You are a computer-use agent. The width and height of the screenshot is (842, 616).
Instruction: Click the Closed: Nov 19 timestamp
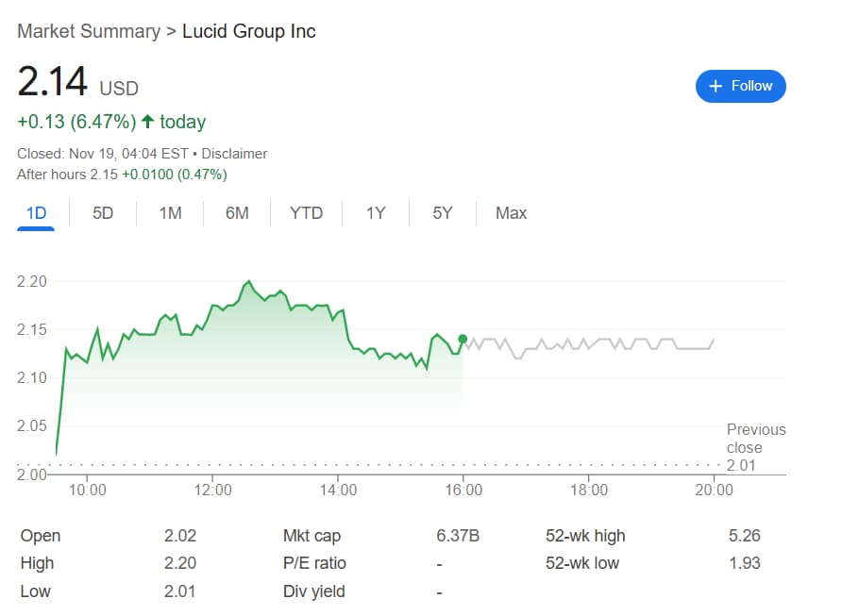tap(103, 154)
